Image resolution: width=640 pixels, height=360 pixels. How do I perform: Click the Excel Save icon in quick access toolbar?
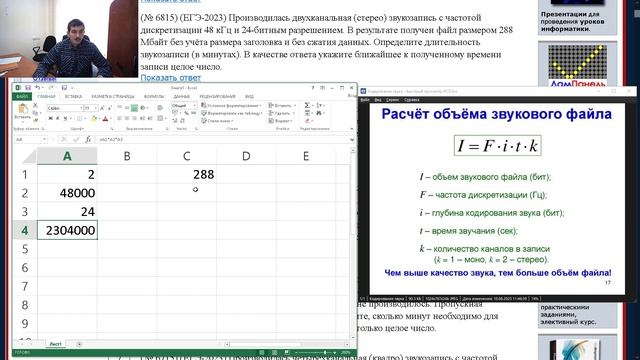(x=28, y=88)
